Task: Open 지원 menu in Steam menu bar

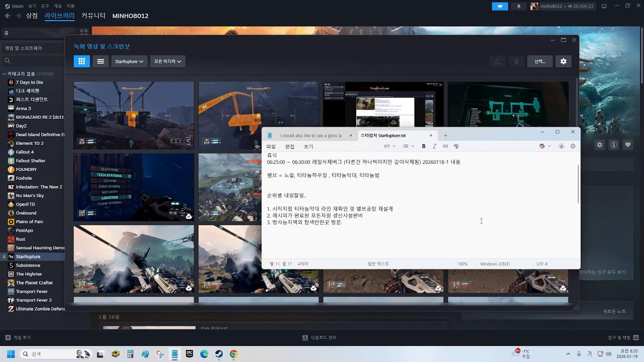Action: [70, 6]
